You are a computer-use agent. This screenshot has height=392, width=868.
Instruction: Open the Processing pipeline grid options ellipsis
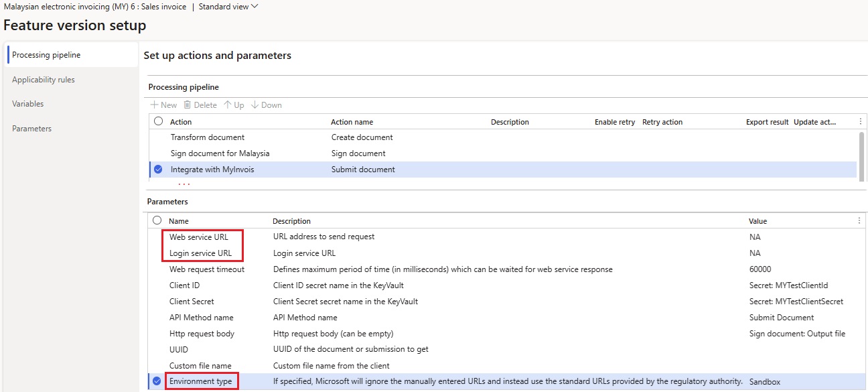[x=860, y=121]
